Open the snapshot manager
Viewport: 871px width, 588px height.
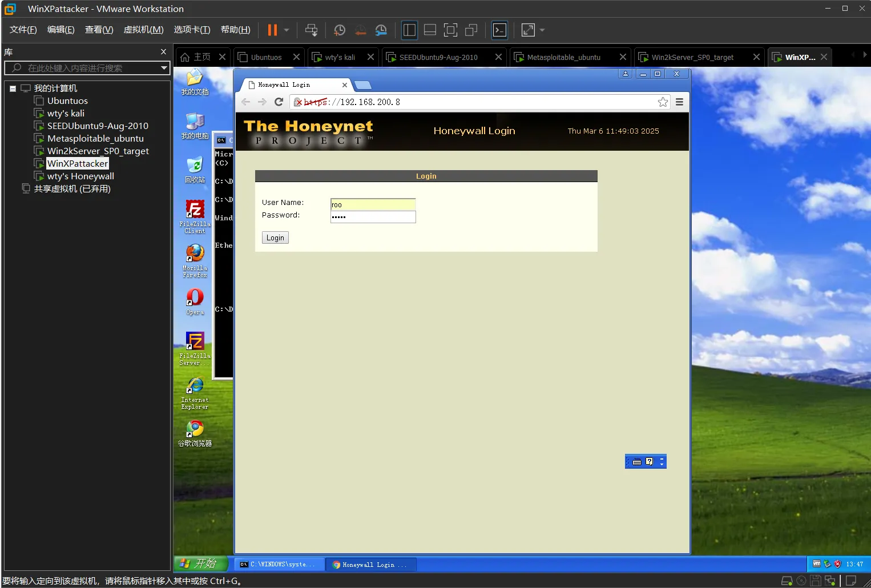click(x=381, y=30)
